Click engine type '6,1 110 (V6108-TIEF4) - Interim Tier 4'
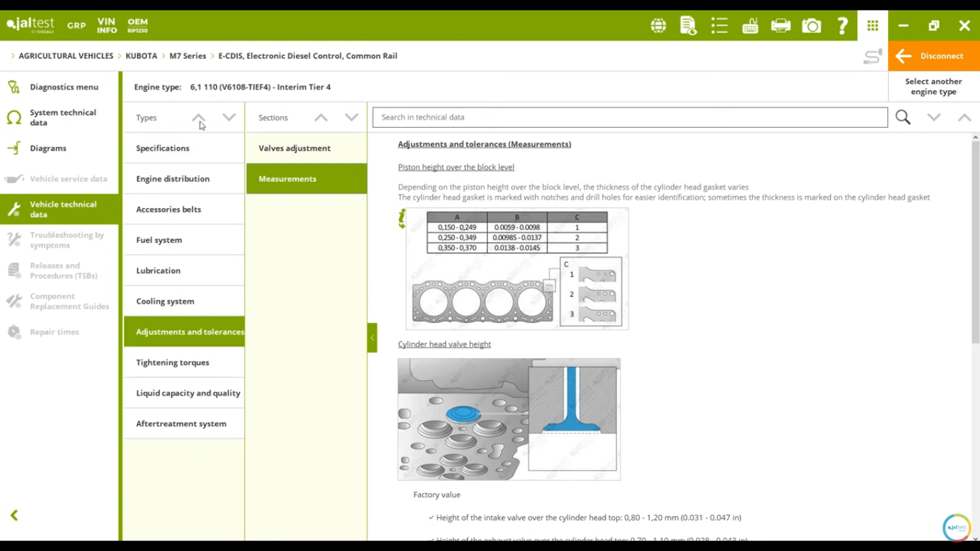Image resolution: width=980 pixels, height=551 pixels. click(260, 88)
